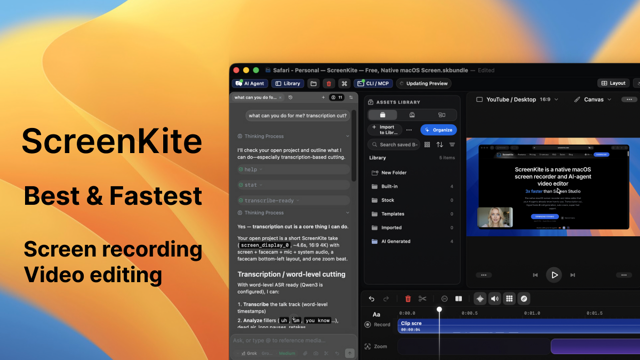This screenshot has height=360, width=640.
Task: Open YouTube / Desktop 16:9 aspect dropdown
Action: pos(517,100)
